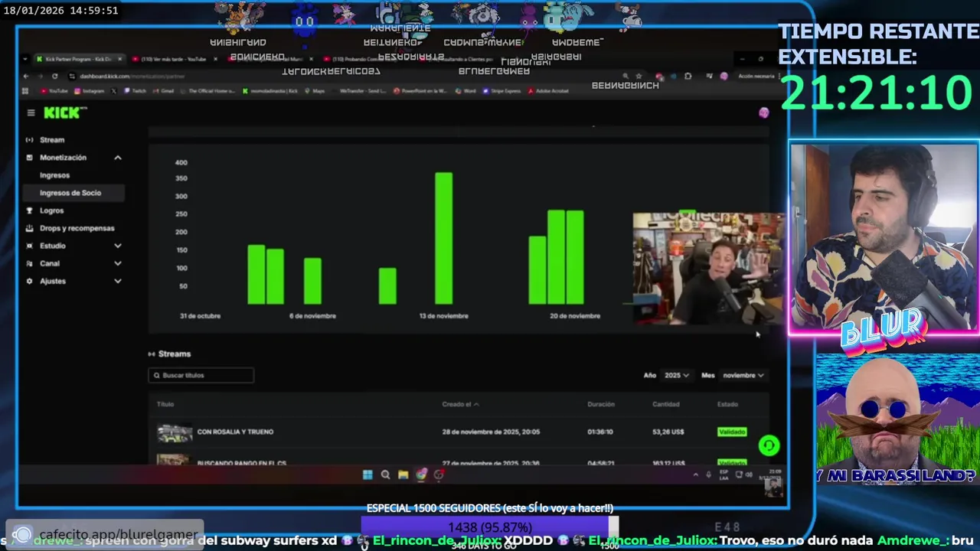Viewport: 980px width, 551px height.
Task: Open the Windows Start button in taskbar
Action: coord(367,474)
